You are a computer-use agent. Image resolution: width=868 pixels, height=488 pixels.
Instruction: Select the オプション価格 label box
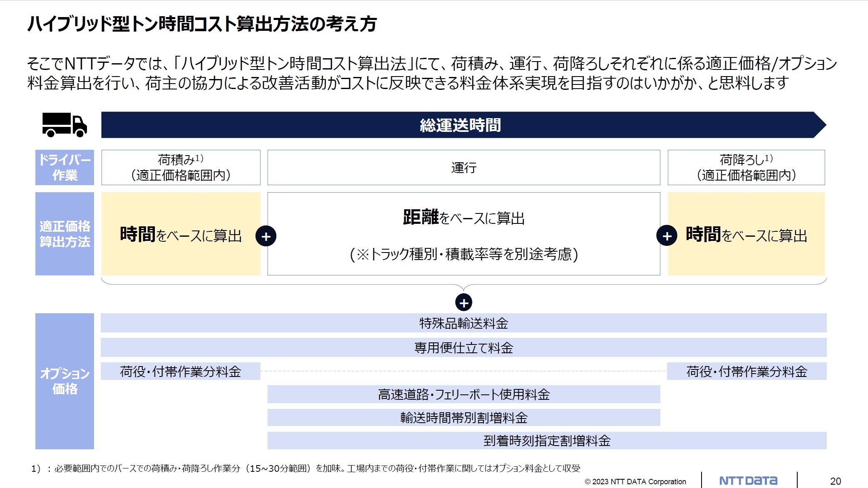(x=64, y=381)
